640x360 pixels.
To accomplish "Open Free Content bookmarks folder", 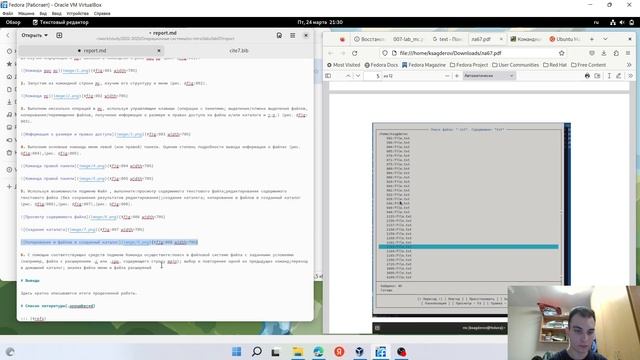I will point(588,65).
